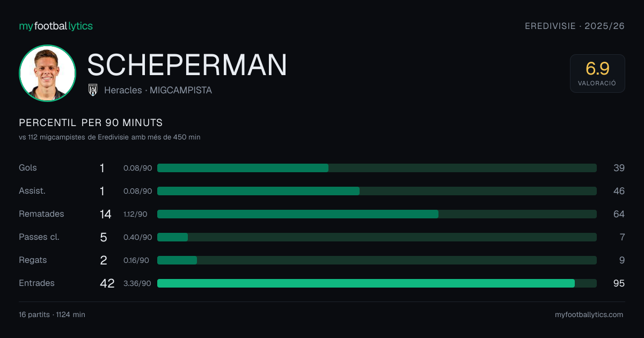644x338 pixels.
Task: Click the 16 partits 1124 min footer
Action: 52,315
